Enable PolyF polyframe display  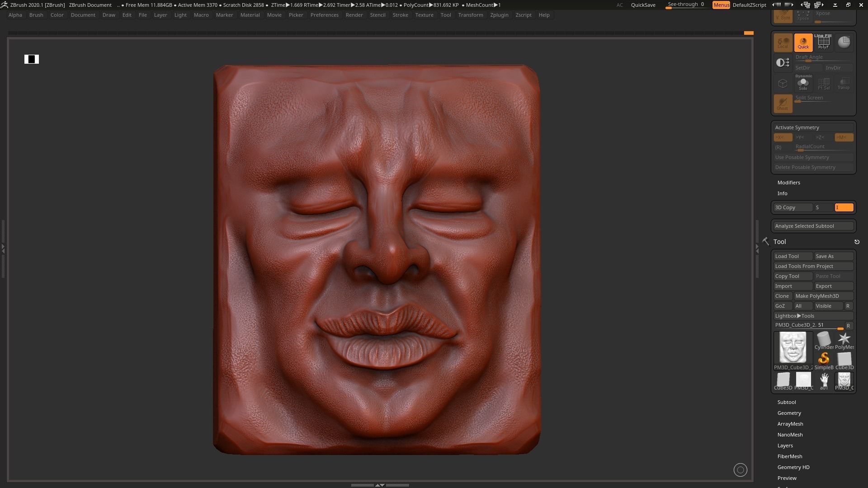823,42
